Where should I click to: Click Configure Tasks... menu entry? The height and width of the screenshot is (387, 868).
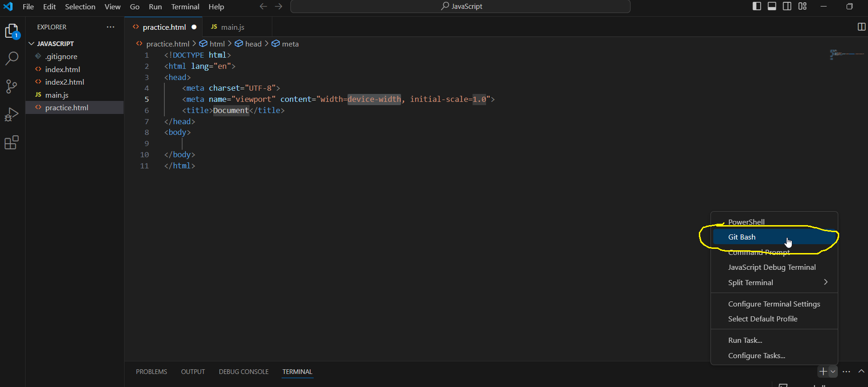click(774, 355)
